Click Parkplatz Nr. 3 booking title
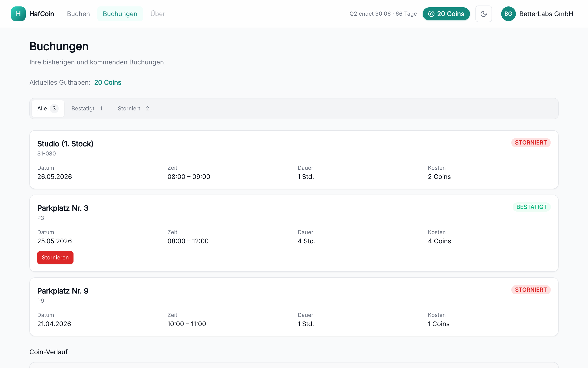The height and width of the screenshot is (368, 588). (x=63, y=208)
